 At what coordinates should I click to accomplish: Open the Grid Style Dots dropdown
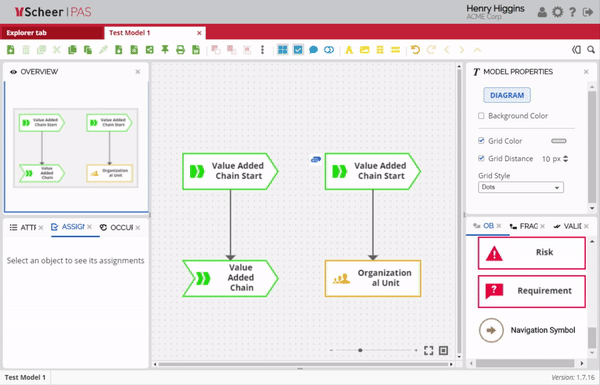[x=520, y=187]
